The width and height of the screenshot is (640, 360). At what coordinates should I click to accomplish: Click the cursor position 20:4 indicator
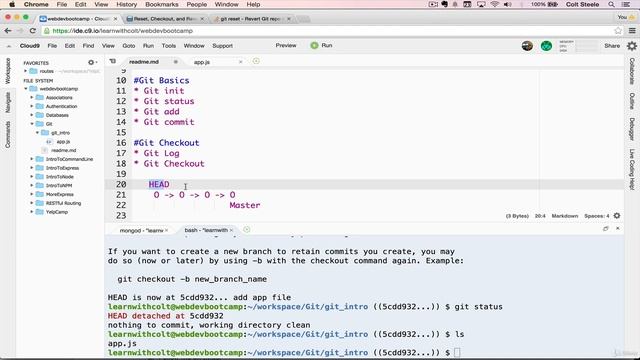[540, 216]
